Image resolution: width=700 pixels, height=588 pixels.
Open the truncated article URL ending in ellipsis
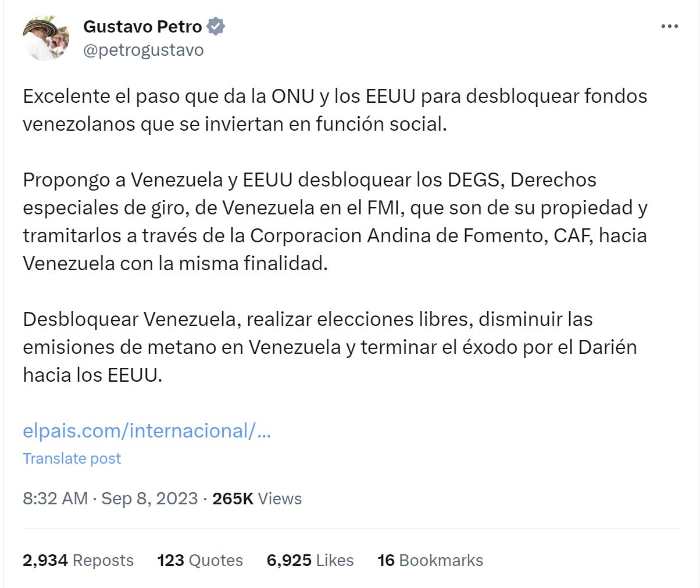click(148, 430)
